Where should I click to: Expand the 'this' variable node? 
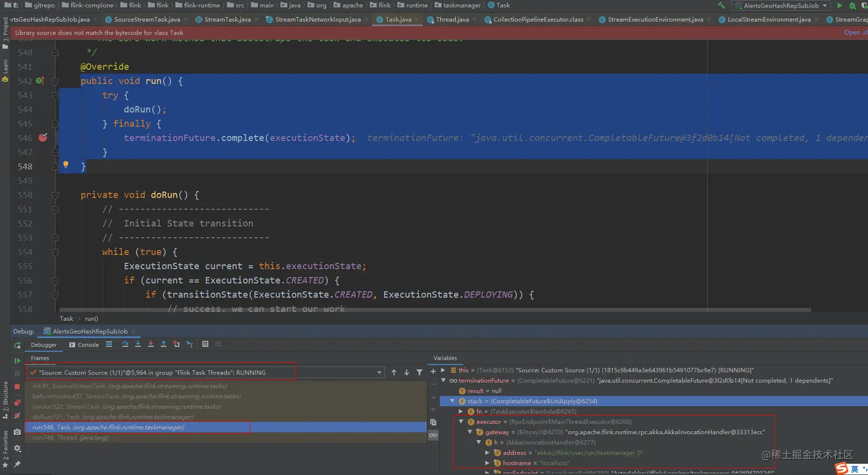pyautogui.click(x=443, y=370)
